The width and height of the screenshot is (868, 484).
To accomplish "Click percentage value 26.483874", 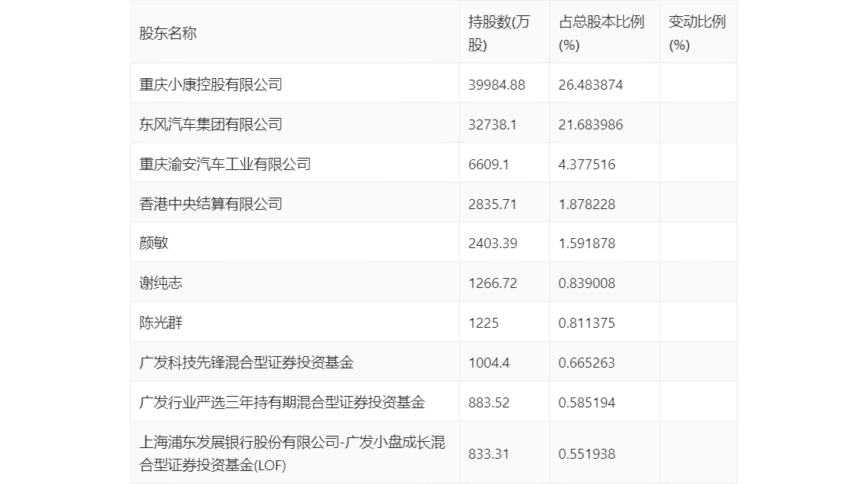I will [591, 85].
